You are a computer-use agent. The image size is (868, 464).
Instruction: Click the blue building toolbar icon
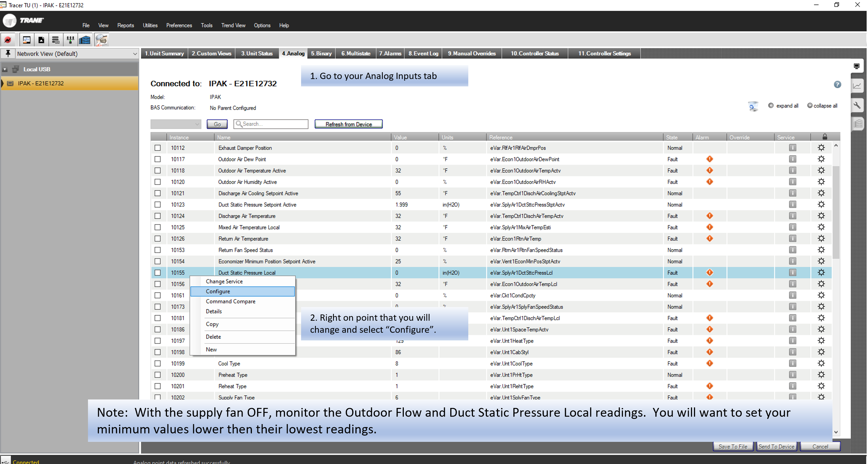pyautogui.click(x=85, y=40)
